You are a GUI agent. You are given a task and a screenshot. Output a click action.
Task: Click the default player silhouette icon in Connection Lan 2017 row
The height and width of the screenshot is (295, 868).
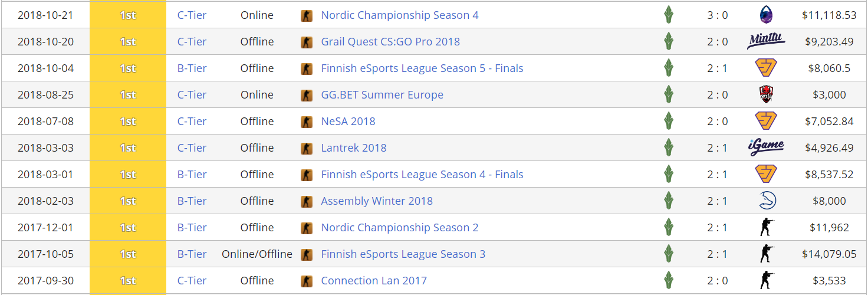point(766,281)
